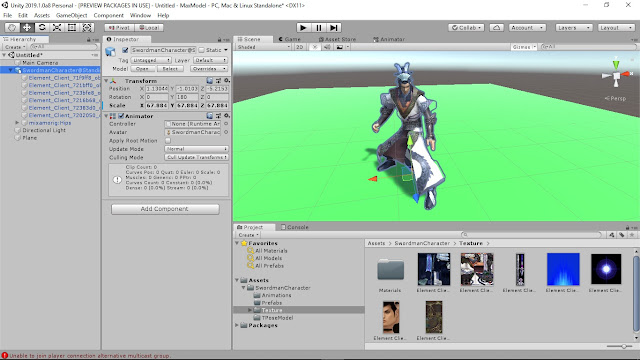
Task: Click the error icon in status bar
Action: [4, 356]
